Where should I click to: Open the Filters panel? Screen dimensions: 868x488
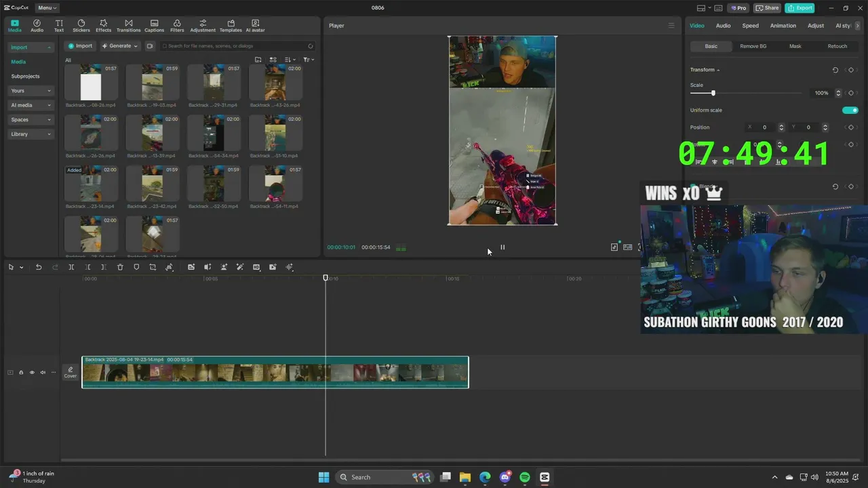tap(177, 26)
